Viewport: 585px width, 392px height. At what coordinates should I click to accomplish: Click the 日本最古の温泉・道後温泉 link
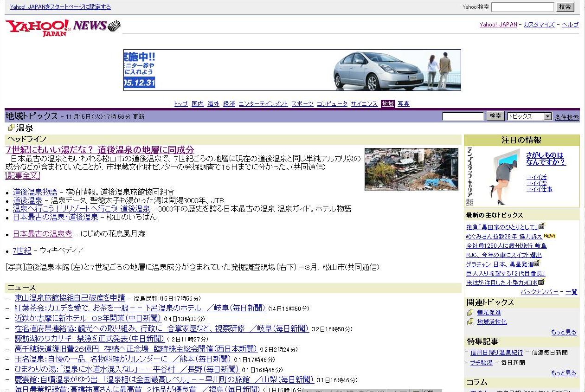tap(56, 217)
